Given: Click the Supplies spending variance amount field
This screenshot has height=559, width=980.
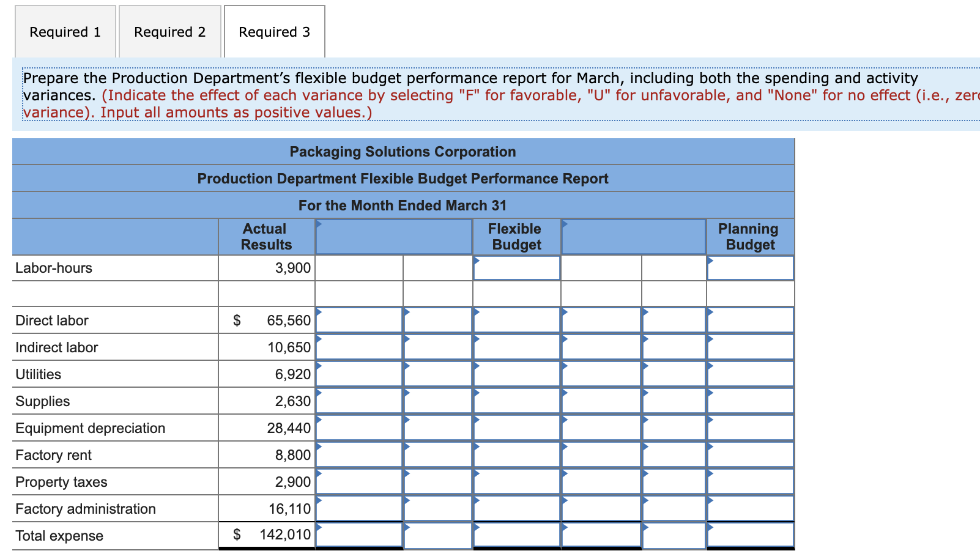Looking at the screenshot, I should pyautogui.click(x=359, y=401).
